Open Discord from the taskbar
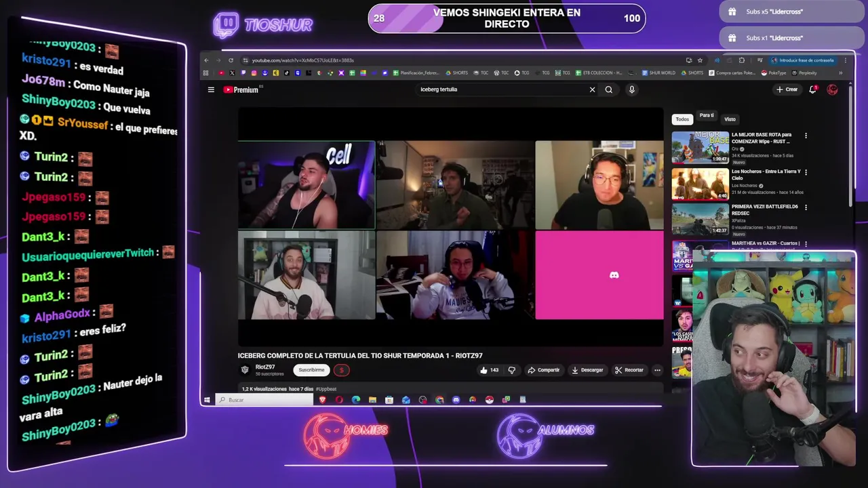This screenshot has width=868, height=488. click(456, 400)
